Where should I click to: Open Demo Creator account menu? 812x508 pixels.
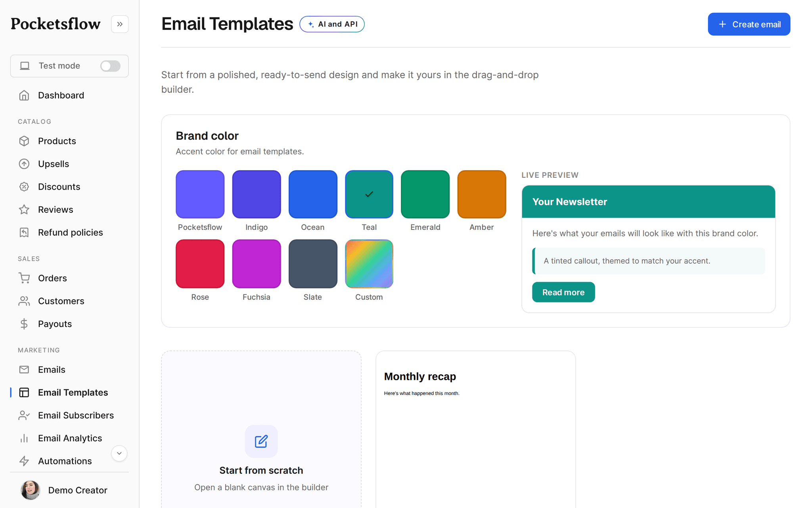[x=69, y=490]
